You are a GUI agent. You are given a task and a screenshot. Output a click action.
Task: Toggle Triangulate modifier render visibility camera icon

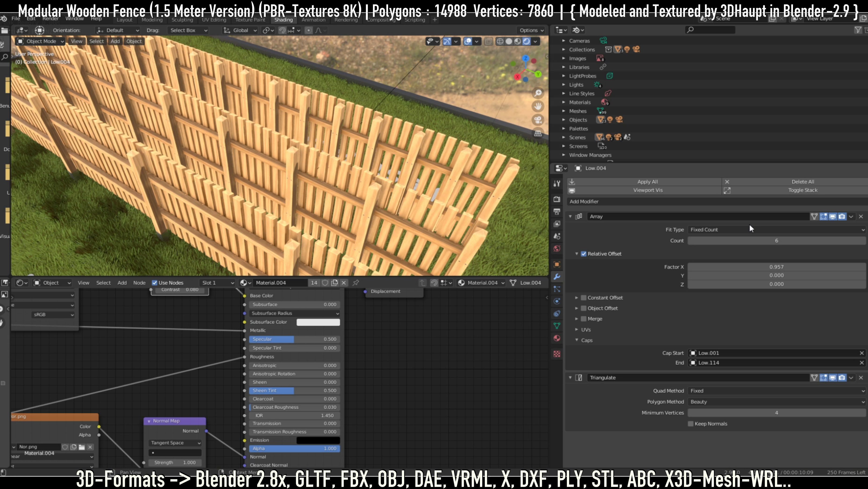pyautogui.click(x=842, y=378)
